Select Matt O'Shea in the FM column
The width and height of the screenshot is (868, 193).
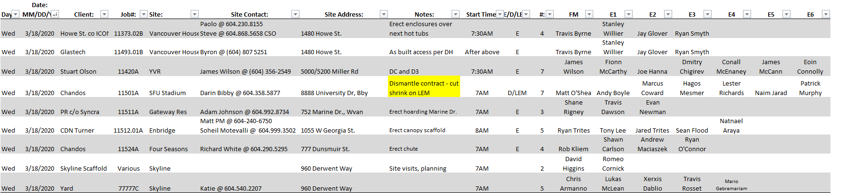tap(573, 93)
